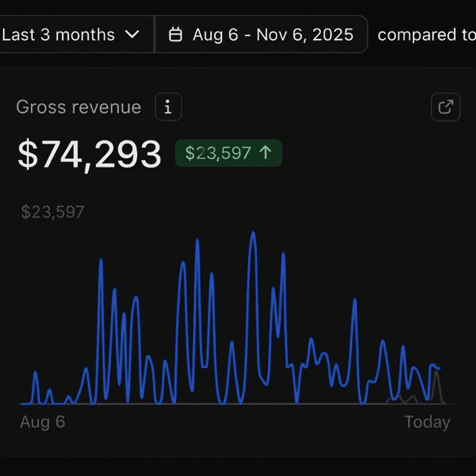Click the "Gross revenue" card title
The height and width of the screenshot is (476, 476).
point(79,107)
